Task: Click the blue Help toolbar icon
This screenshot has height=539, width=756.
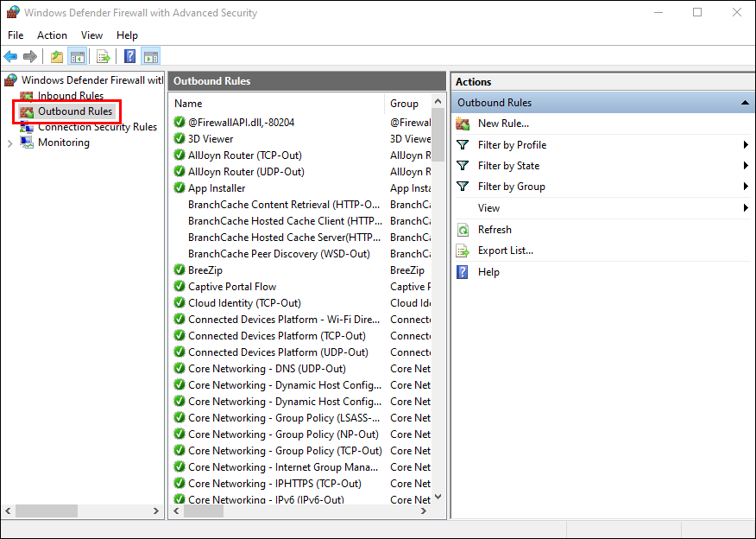Action: (129, 56)
